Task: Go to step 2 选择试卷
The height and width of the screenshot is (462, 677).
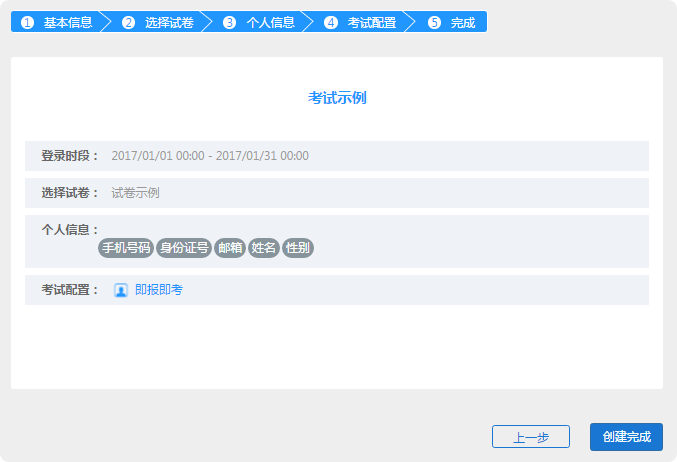Action: click(x=158, y=22)
